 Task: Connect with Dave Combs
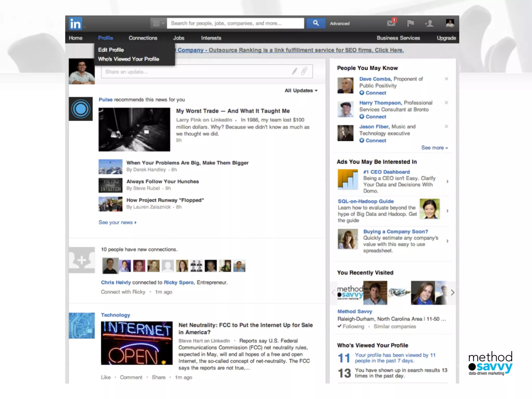(373, 93)
